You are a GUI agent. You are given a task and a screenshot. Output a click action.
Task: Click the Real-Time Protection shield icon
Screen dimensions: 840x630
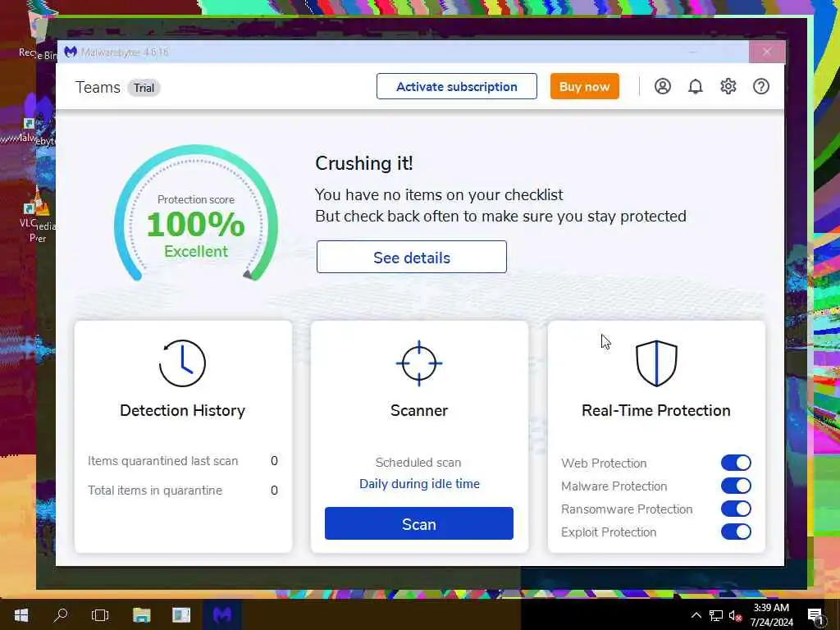(x=656, y=363)
